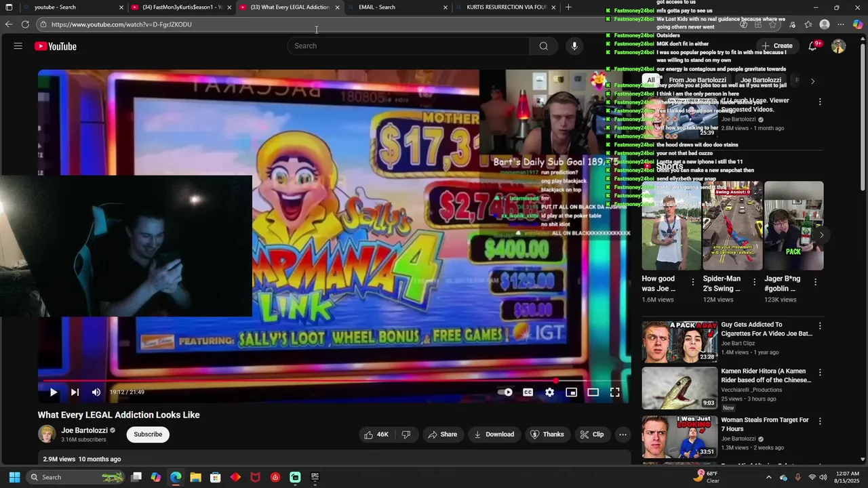This screenshot has height=488, width=868.
Task: Refresh the current page
Action: click(x=25, y=24)
